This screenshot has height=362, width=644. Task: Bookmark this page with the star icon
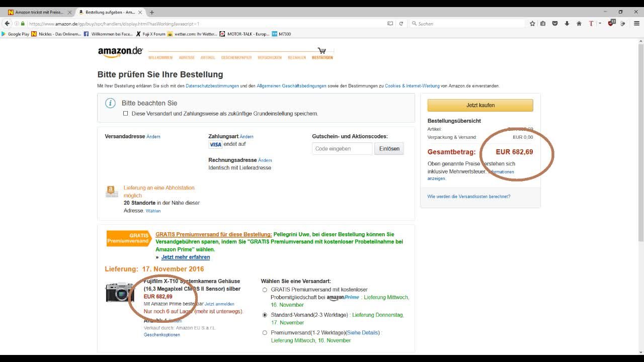coord(532,24)
